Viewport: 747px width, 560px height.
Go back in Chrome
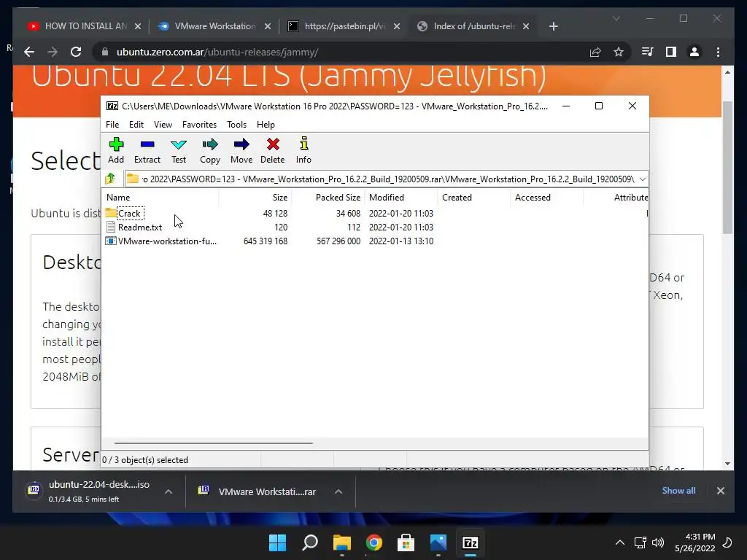coord(29,52)
